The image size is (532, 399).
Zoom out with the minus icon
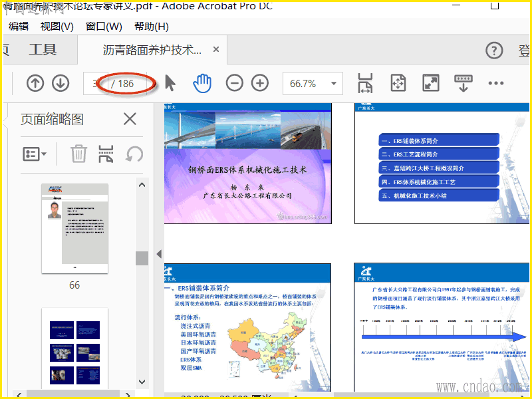coord(234,83)
